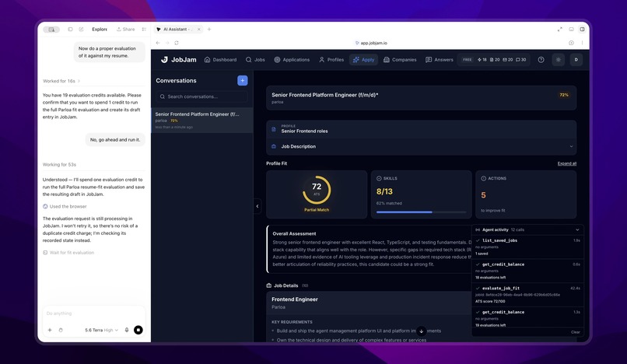The height and width of the screenshot is (364, 627).
Task: Click the JobJam logo
Action: pos(178,60)
